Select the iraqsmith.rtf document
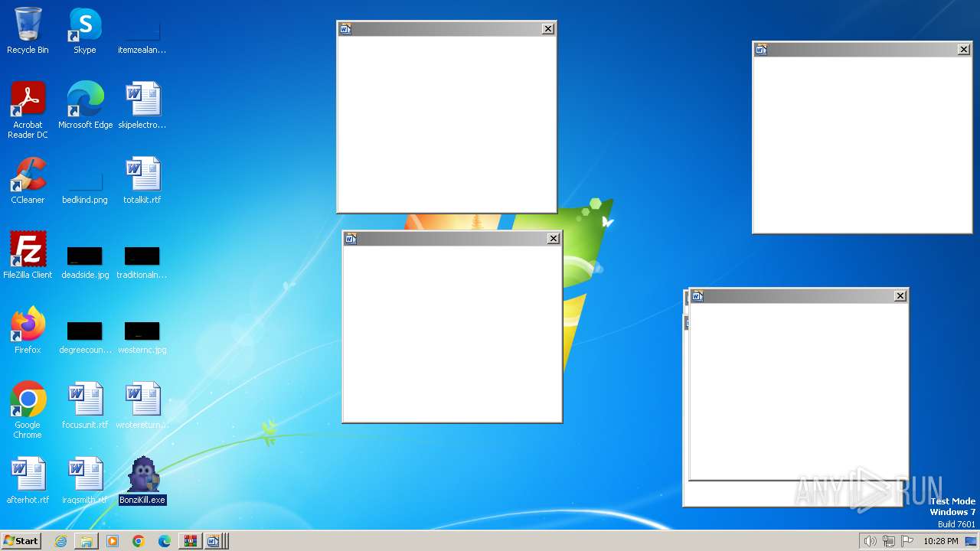This screenshot has width=980, height=551. click(85, 481)
